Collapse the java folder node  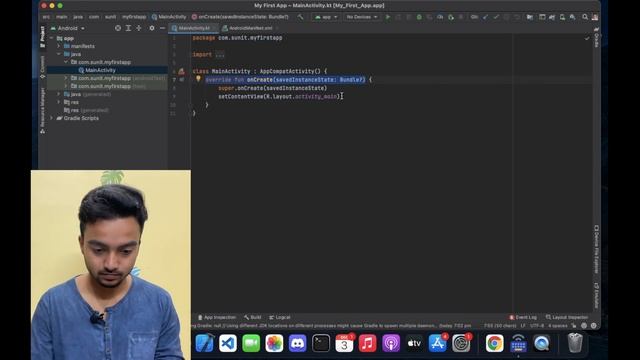tap(59, 54)
